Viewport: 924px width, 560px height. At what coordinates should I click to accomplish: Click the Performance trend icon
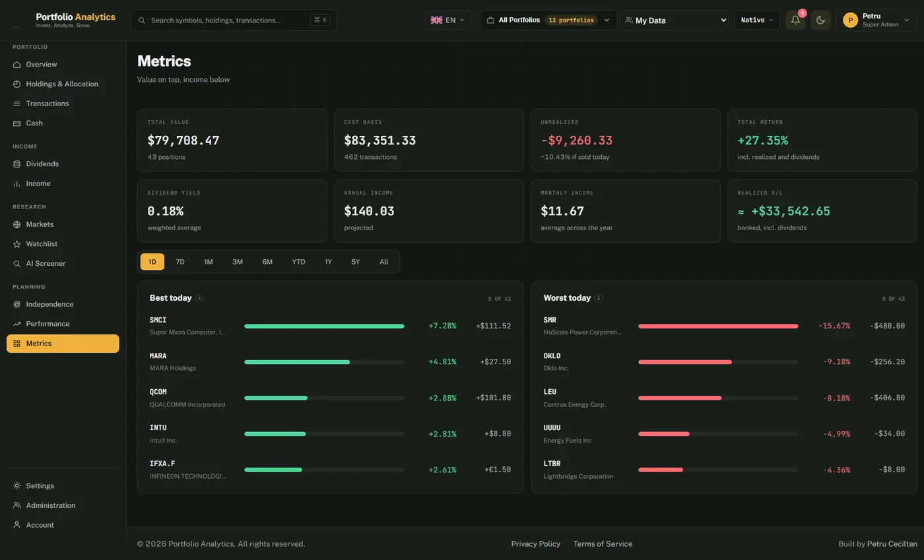tap(17, 324)
